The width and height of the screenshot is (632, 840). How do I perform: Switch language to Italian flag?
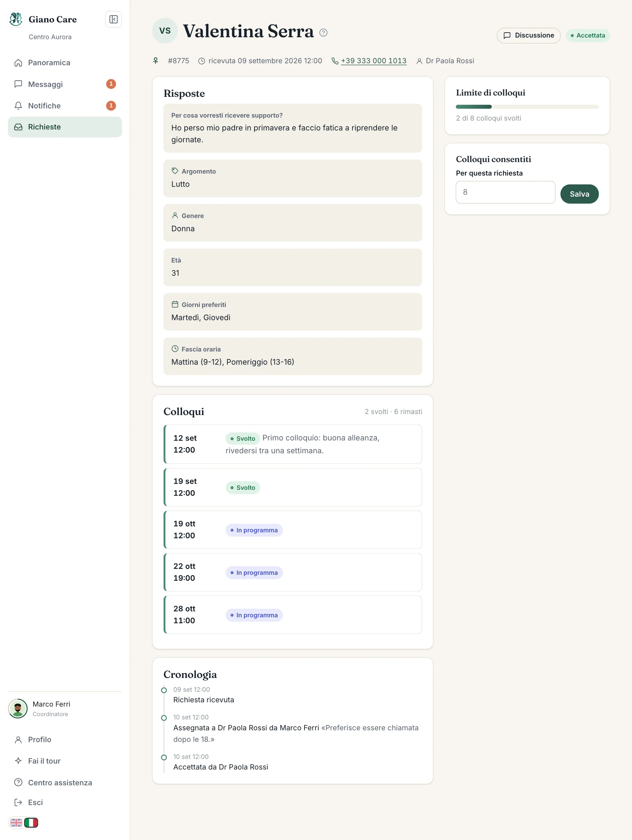click(x=31, y=823)
